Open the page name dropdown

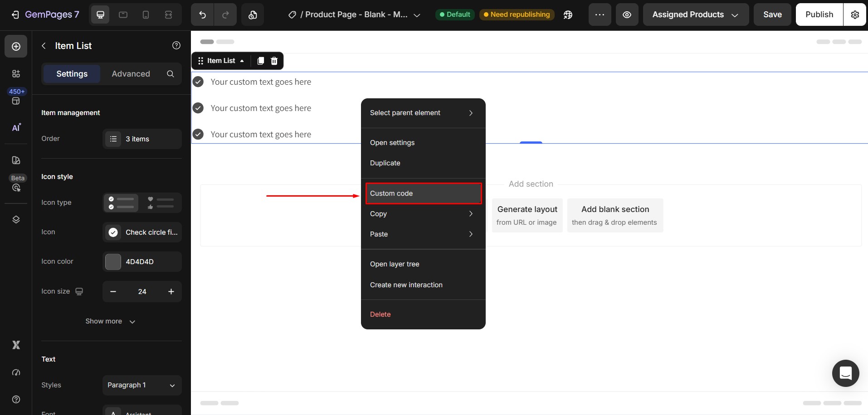[417, 15]
